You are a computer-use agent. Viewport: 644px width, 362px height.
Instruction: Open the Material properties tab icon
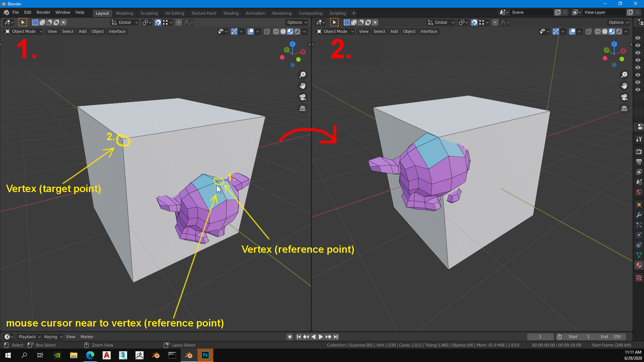click(x=639, y=265)
